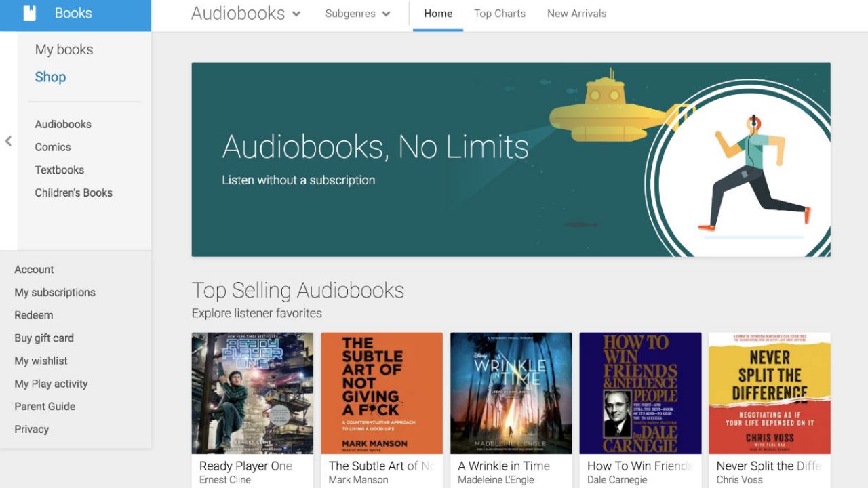Open Never Split the Difference cover

[769, 393]
